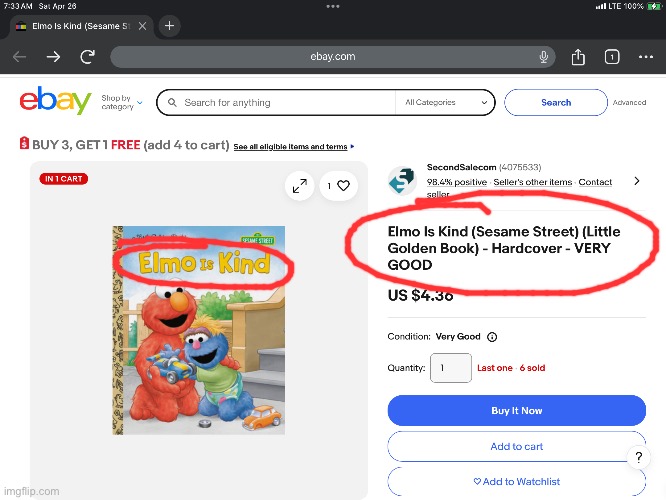Tap the browser reload icon
This screenshot has height=500, width=666.
pos(87,56)
